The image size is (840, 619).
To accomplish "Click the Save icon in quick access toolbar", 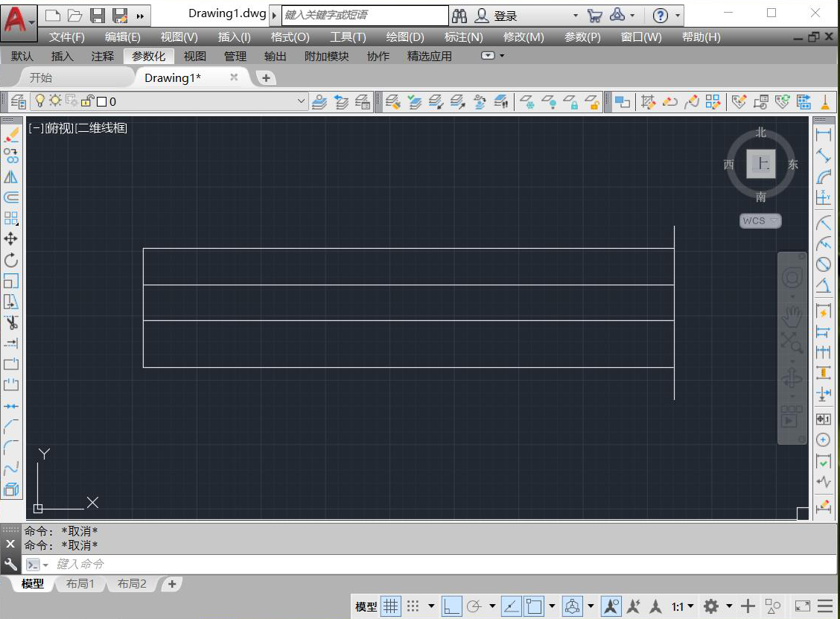I will [97, 16].
